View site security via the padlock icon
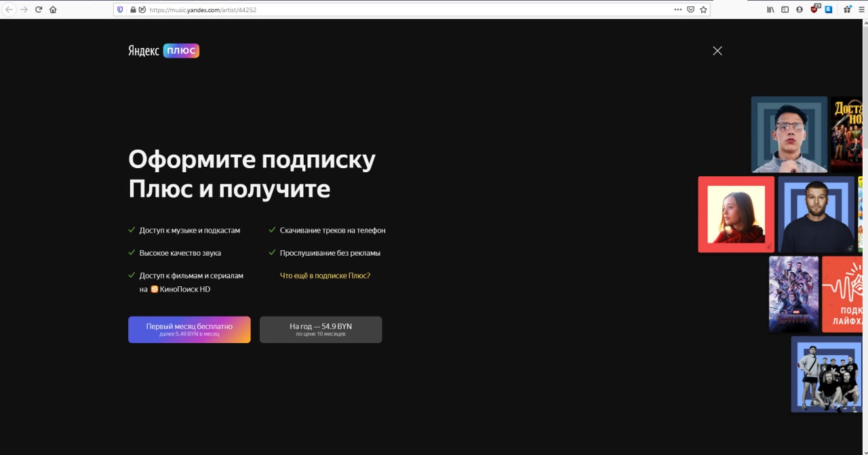868x455 pixels. point(133,9)
